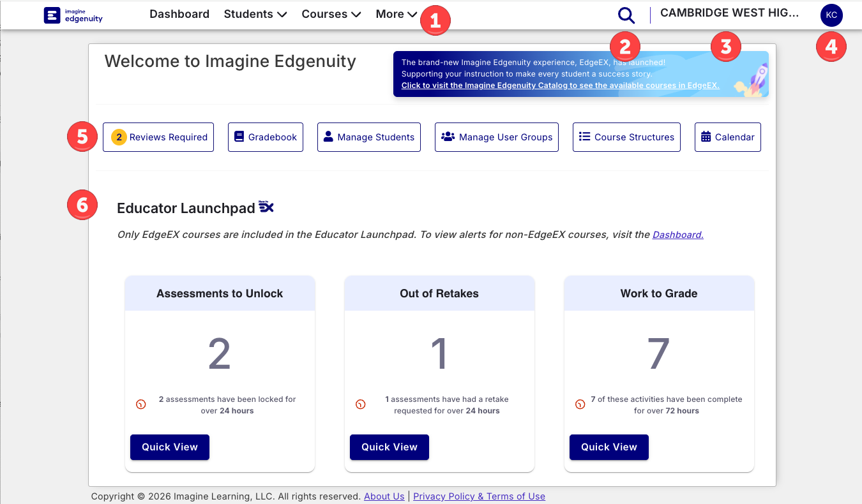Viewport: 862px width, 504px height.
Task: Click the '2 assessments have been locked' text
Action: (x=227, y=405)
